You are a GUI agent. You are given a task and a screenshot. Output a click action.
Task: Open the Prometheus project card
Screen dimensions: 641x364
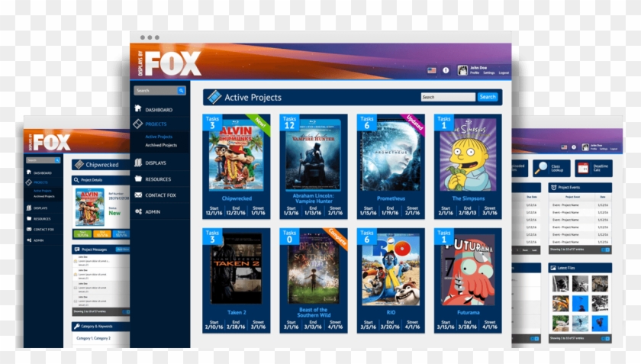coord(391,166)
